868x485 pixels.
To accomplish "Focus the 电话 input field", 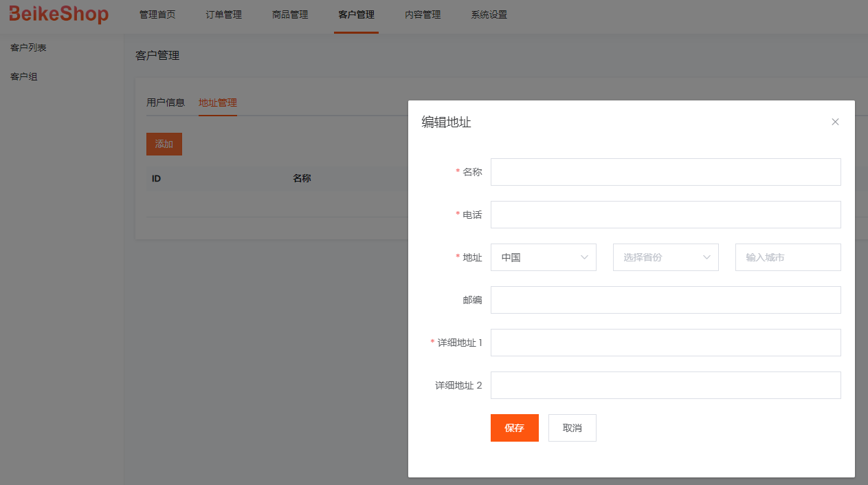I will click(x=666, y=215).
